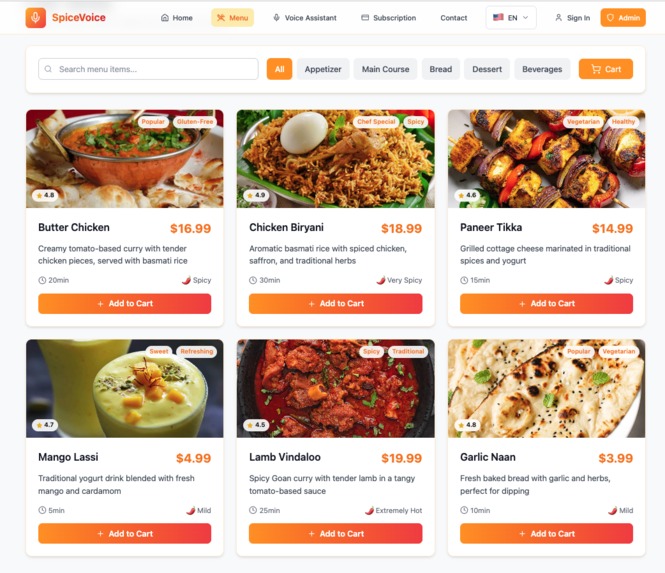Open the Paneer Tikka photo
Image resolution: width=665 pixels, height=573 pixels.
pos(546,159)
